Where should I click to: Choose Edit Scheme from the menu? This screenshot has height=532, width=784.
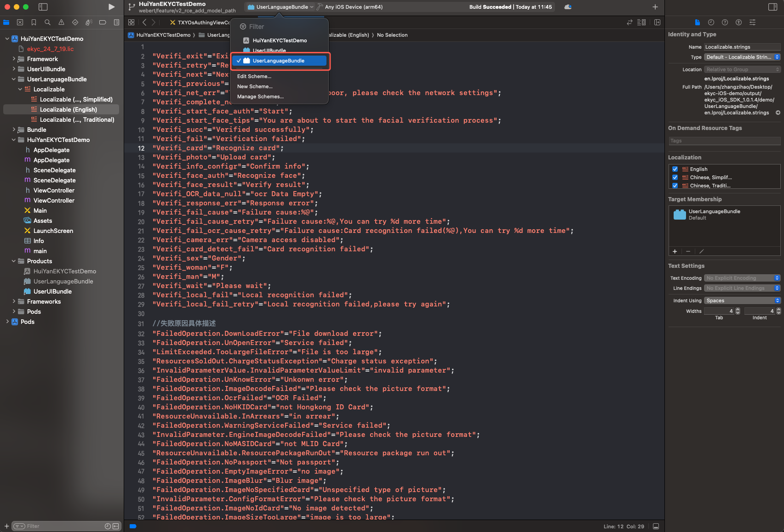click(254, 76)
